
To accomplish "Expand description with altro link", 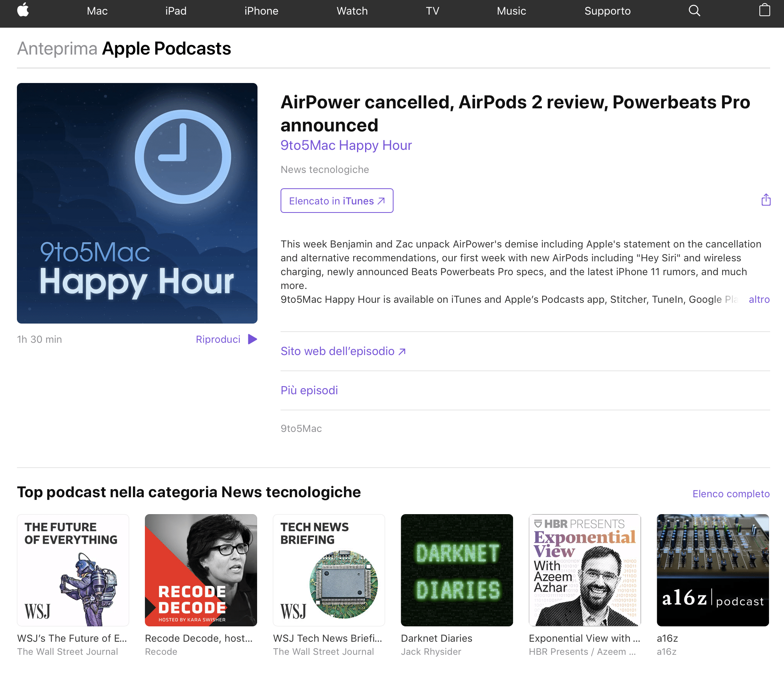I will (759, 299).
